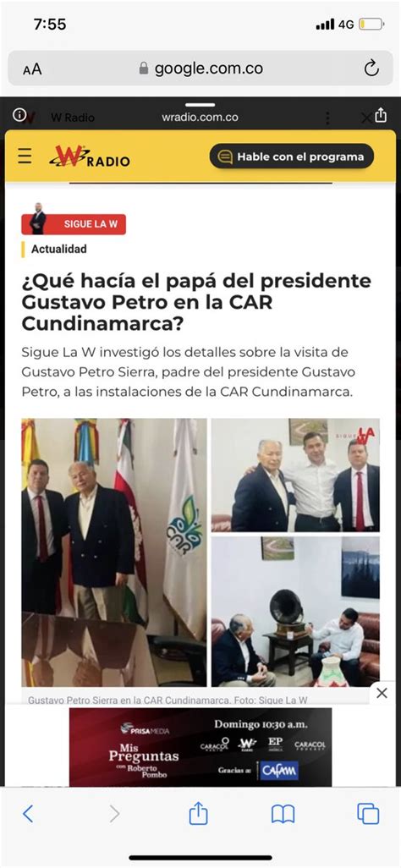The image size is (401, 868).
Task: Share the preview using top share icon
Action: (x=381, y=114)
